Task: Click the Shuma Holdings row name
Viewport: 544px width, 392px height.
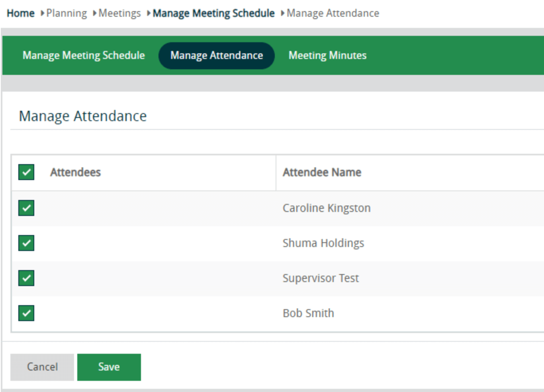Action: pos(323,243)
